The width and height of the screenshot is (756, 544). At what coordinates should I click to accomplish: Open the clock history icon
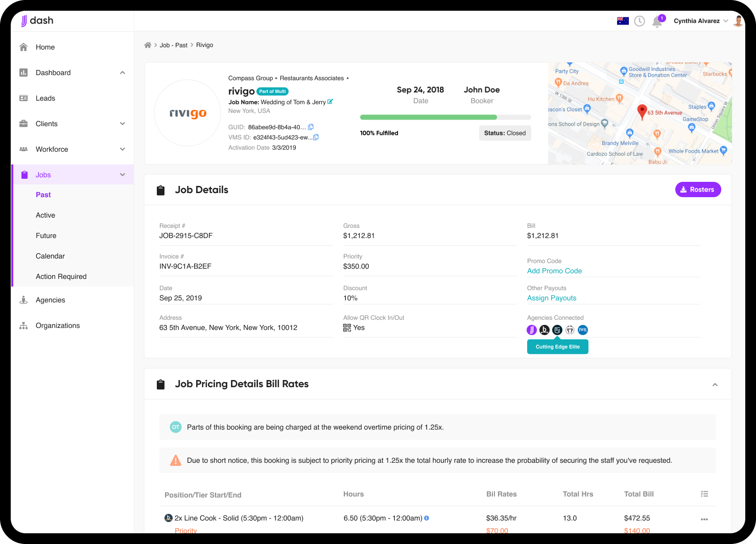pos(640,21)
